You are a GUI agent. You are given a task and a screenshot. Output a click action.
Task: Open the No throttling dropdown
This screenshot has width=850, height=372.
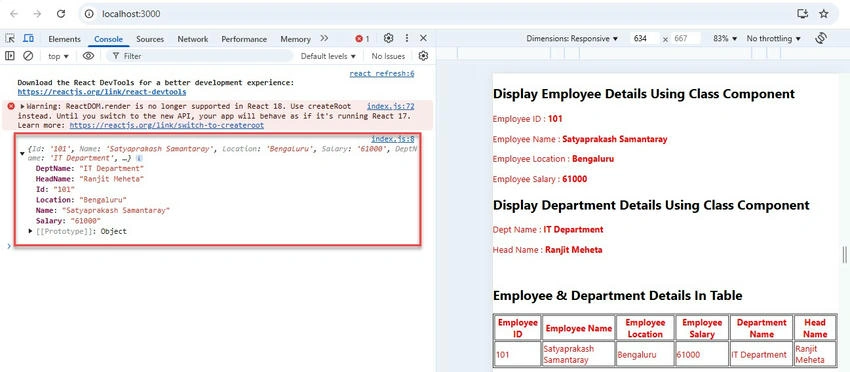(x=774, y=39)
